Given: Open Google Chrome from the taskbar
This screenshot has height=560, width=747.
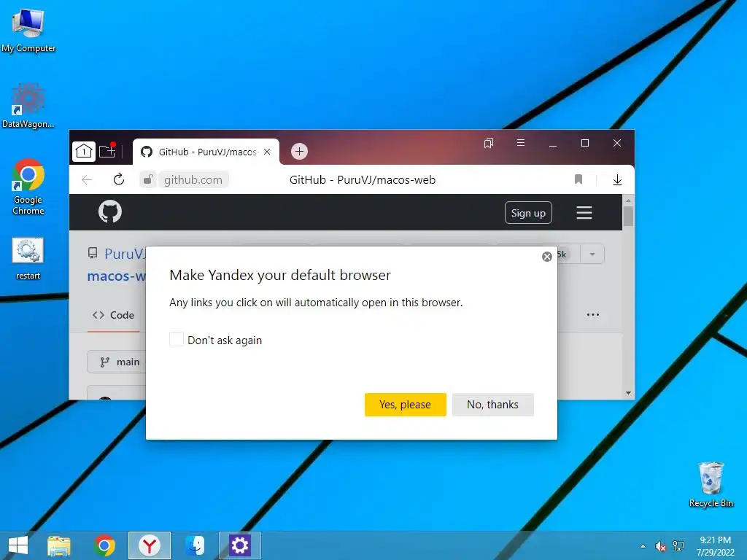Looking at the screenshot, I should [104, 545].
